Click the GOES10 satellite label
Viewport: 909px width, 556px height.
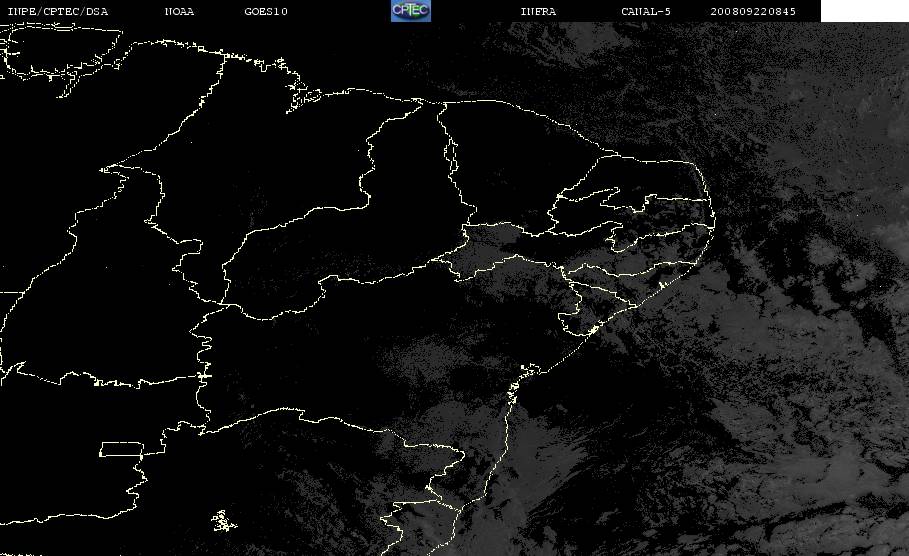point(266,12)
